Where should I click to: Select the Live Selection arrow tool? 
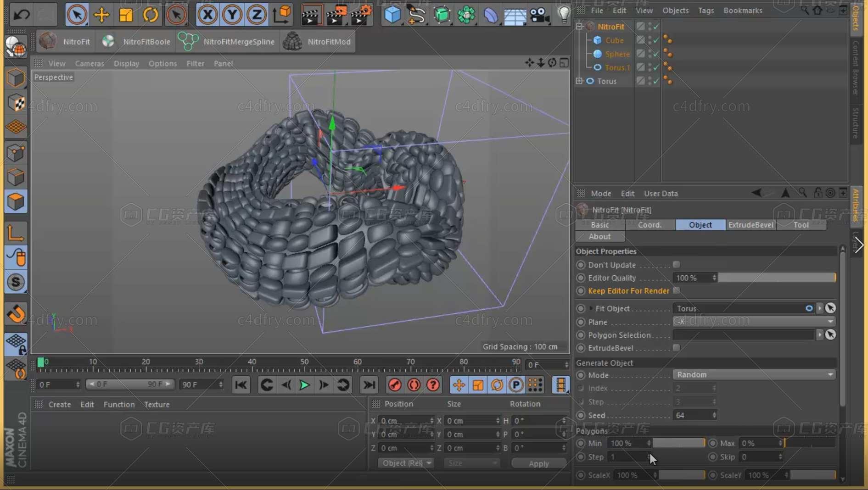click(77, 15)
